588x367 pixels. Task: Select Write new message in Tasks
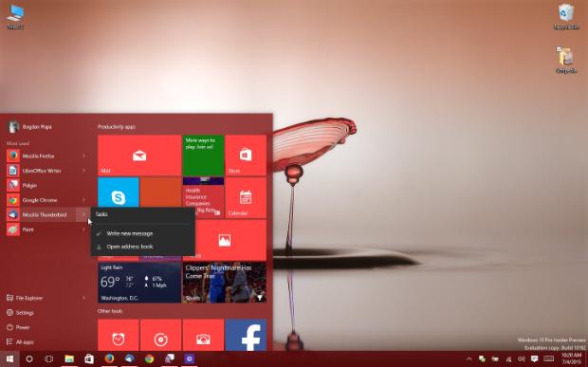[x=143, y=233]
